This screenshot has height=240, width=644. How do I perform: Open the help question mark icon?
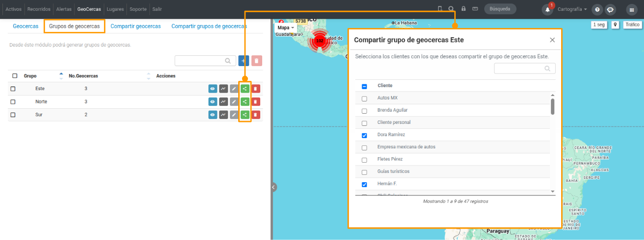point(597,9)
